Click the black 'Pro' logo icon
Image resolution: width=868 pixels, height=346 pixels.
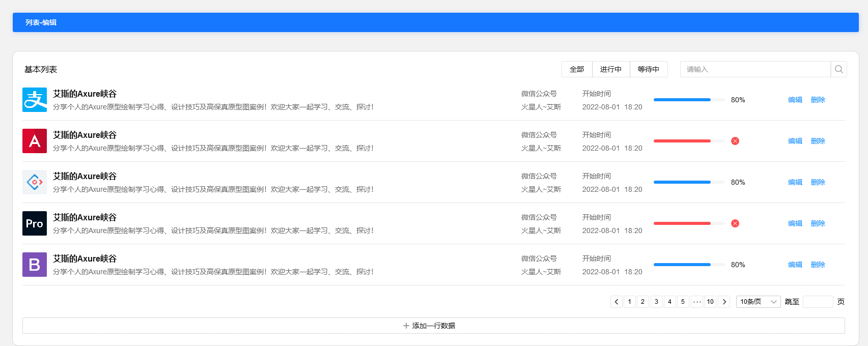(35, 223)
